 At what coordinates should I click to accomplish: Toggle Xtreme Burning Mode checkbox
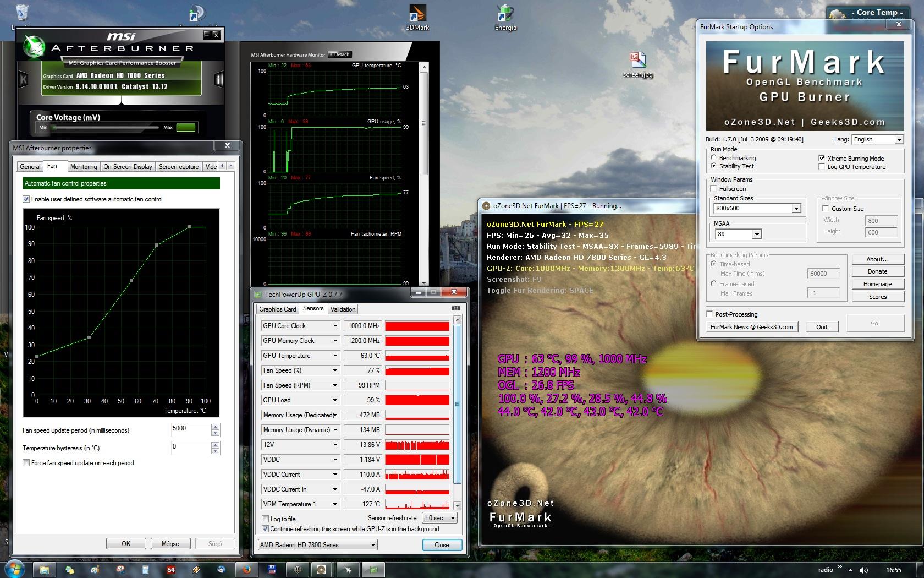click(822, 159)
